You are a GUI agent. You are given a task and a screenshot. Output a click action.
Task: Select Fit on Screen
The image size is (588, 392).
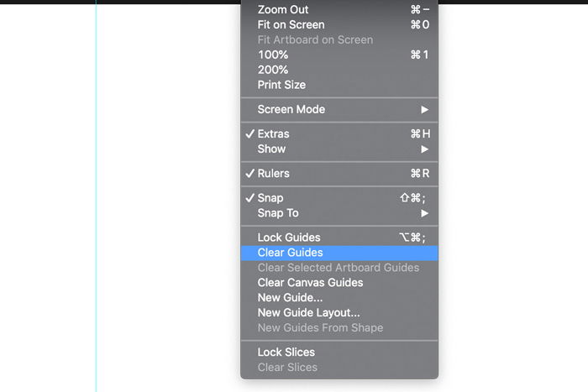pyautogui.click(x=339, y=24)
